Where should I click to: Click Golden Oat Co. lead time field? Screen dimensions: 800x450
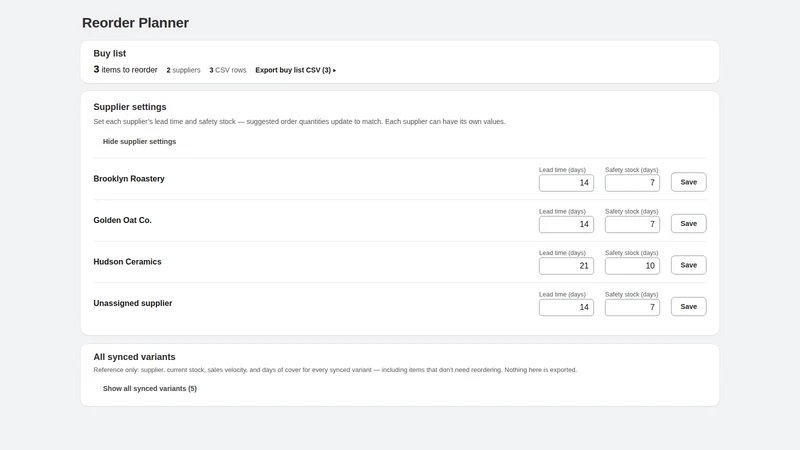[x=566, y=224]
